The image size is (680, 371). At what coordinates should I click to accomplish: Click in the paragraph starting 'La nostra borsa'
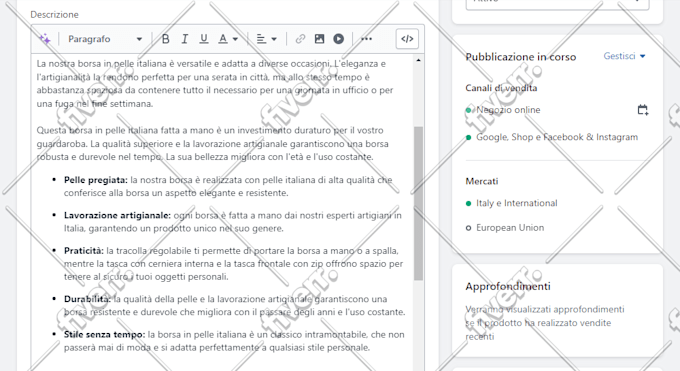(215, 84)
